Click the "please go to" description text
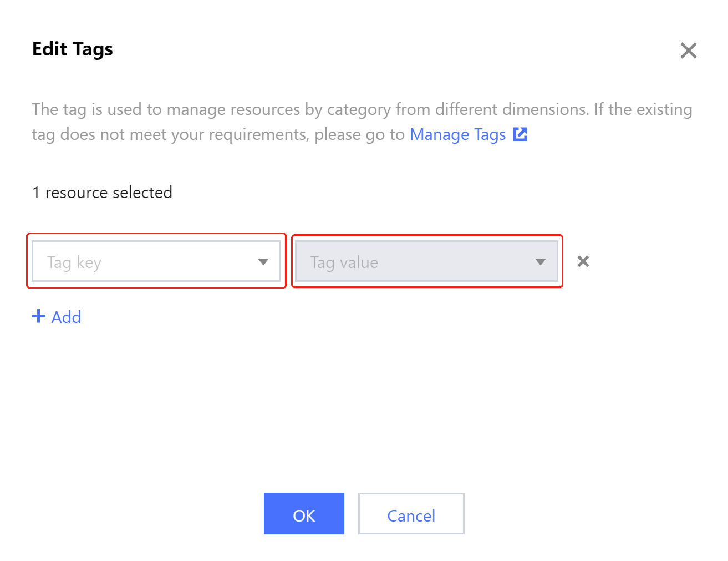728x561 pixels. point(359,135)
